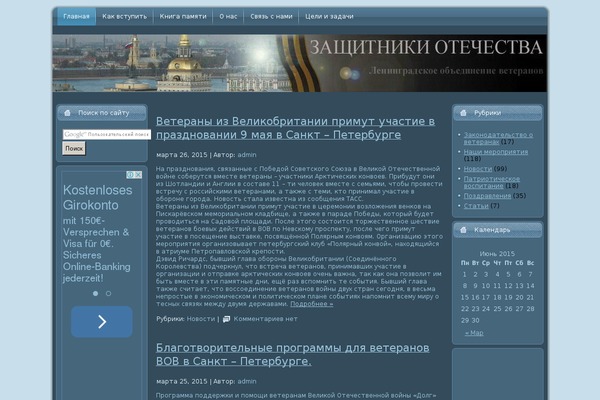Click the Поиск search button
Image resolution: width=600 pixels, height=400 pixels.
(x=74, y=149)
